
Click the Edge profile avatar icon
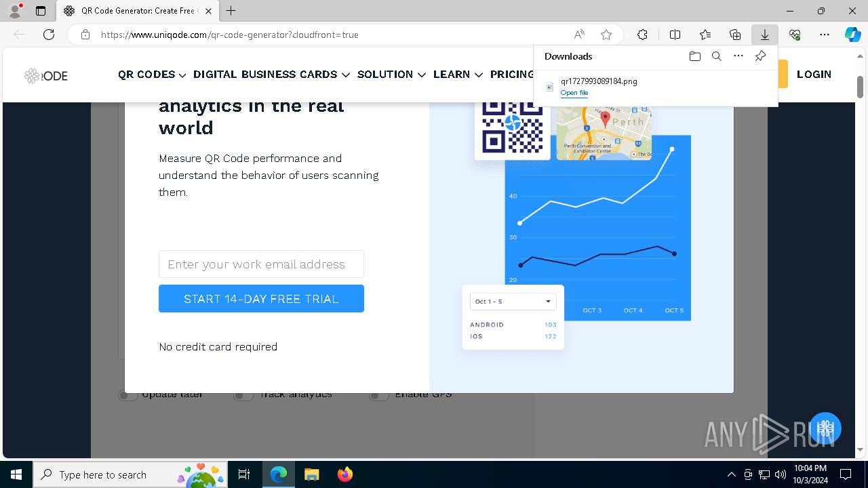pyautogui.click(x=14, y=11)
